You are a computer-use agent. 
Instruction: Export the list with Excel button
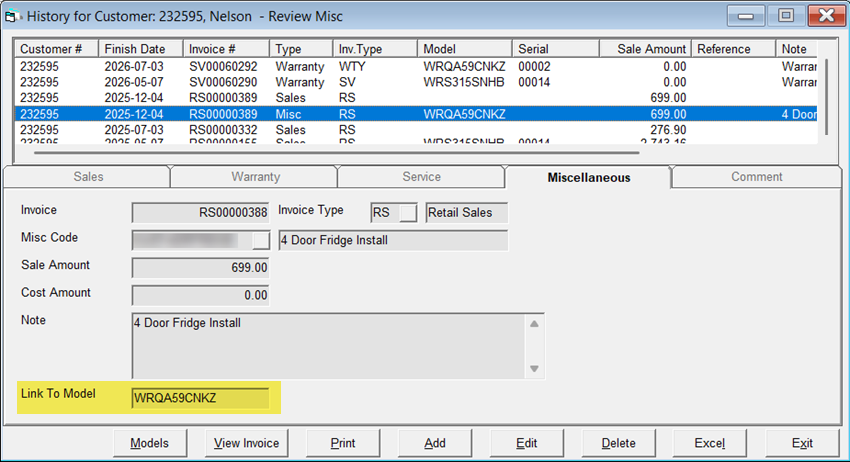pyautogui.click(x=710, y=443)
